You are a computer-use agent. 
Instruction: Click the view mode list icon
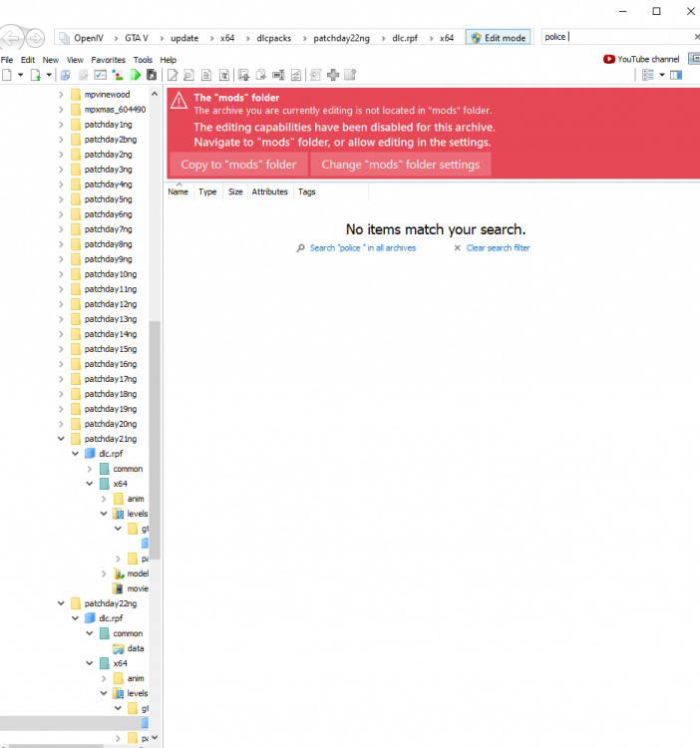click(x=647, y=75)
